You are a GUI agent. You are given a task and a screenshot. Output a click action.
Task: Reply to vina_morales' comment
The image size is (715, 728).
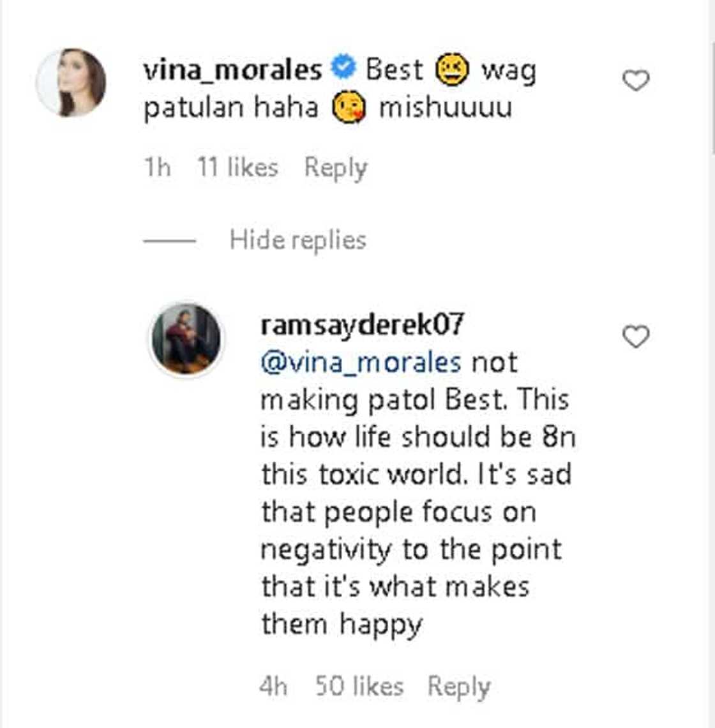point(336,167)
